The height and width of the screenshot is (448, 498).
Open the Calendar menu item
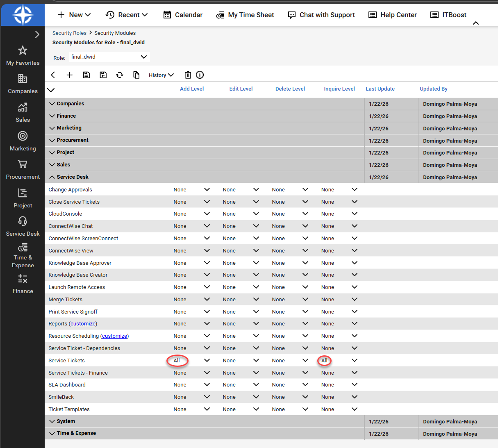coord(183,15)
